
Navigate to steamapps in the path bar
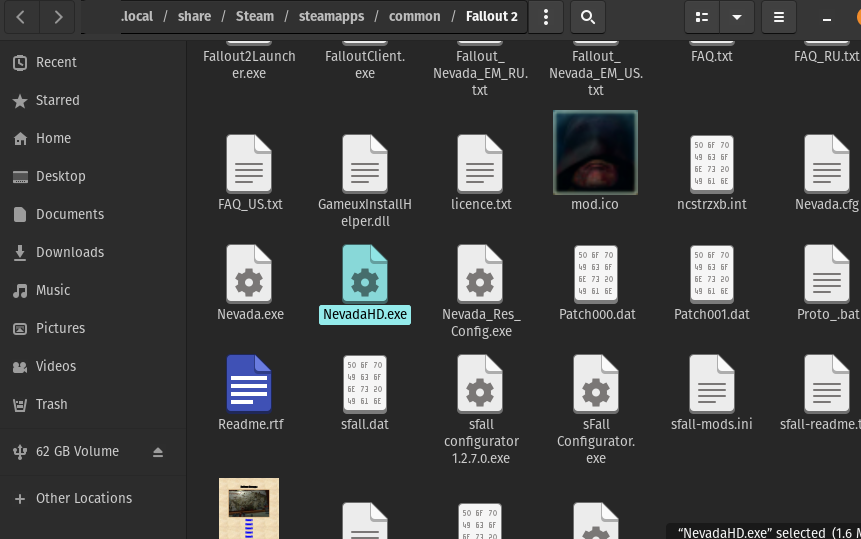(x=331, y=16)
